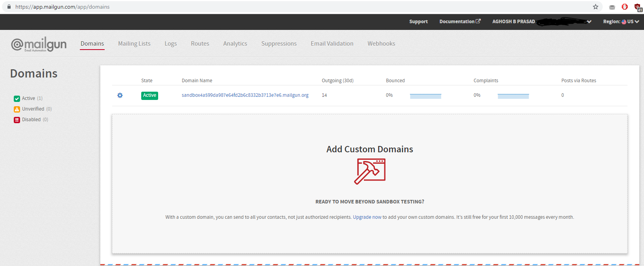Click the Mailgun logo
The image size is (644, 266).
click(39, 44)
